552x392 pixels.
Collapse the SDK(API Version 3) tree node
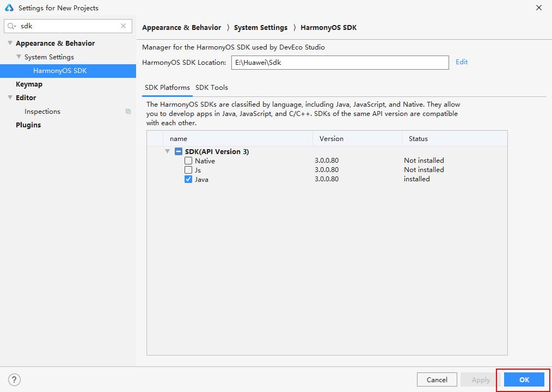point(168,151)
